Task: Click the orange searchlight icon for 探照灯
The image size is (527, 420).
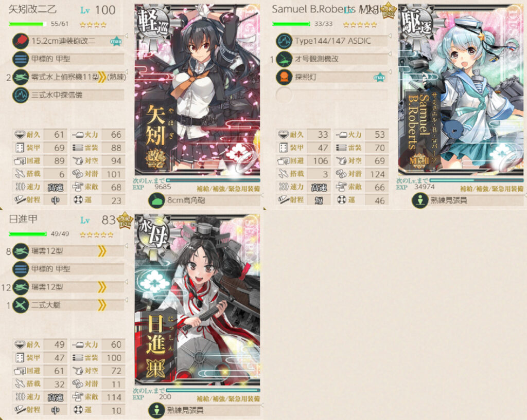Action: click(x=284, y=77)
